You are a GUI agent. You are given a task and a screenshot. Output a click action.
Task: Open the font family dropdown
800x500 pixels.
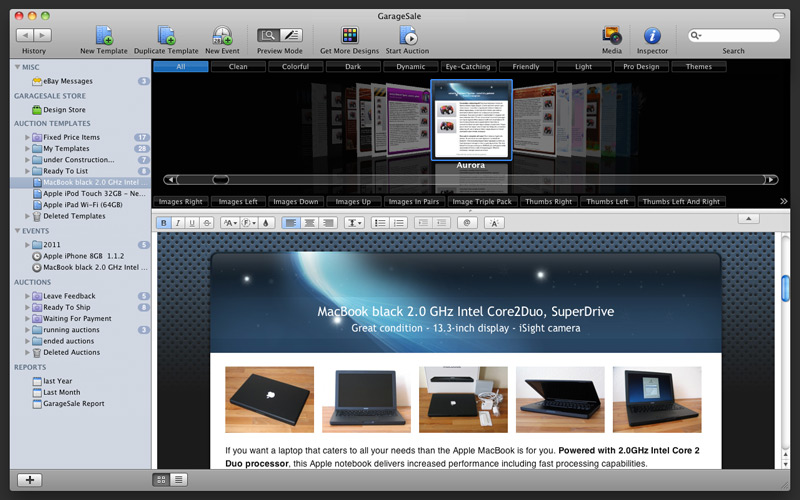tap(248, 223)
